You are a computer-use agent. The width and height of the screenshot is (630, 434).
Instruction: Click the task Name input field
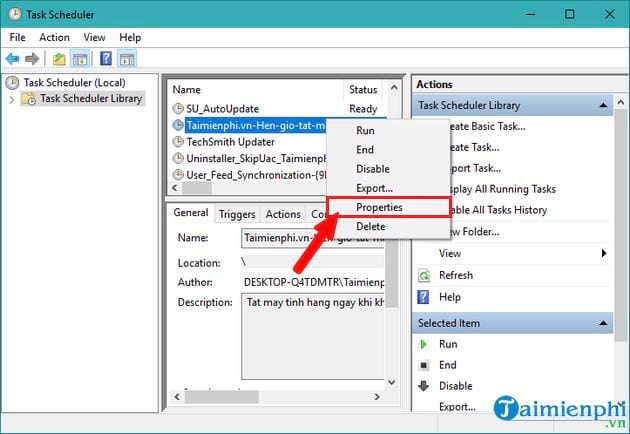[313, 238]
